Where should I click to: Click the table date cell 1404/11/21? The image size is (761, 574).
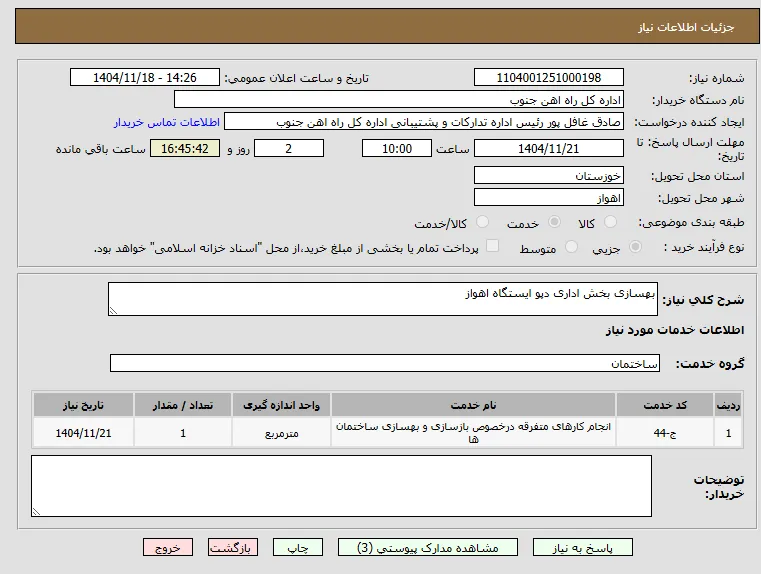(83, 433)
